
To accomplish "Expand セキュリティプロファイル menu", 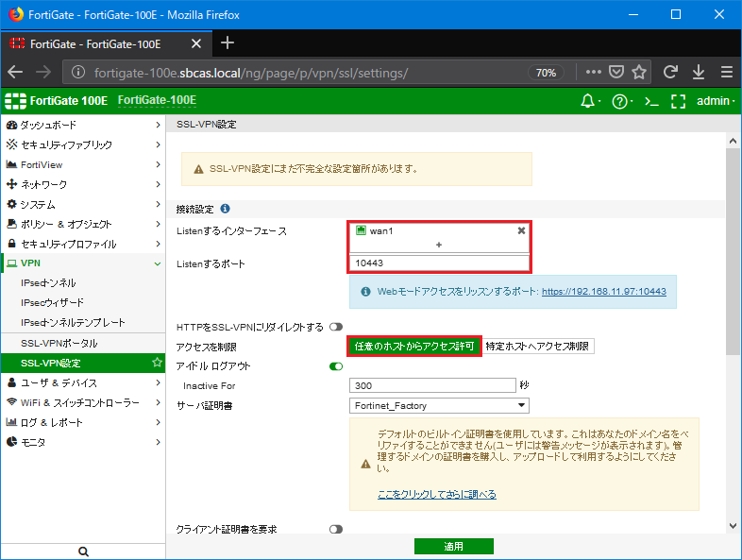I will point(83,244).
